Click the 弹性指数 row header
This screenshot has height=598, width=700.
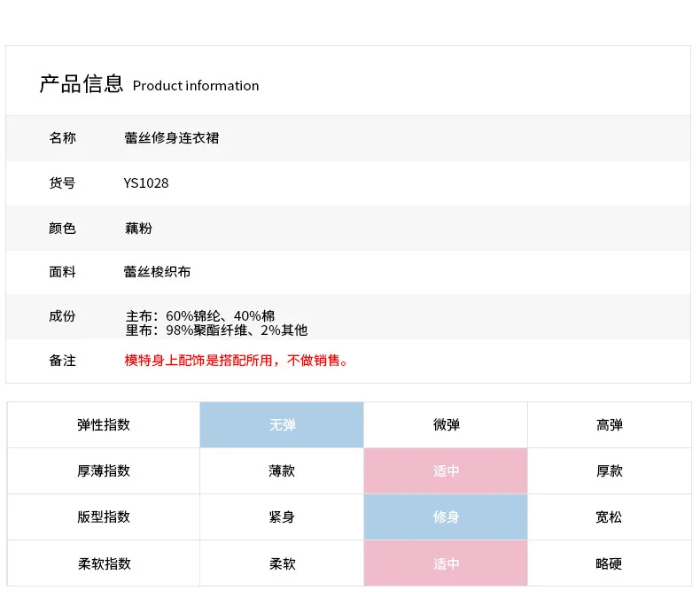tap(104, 425)
